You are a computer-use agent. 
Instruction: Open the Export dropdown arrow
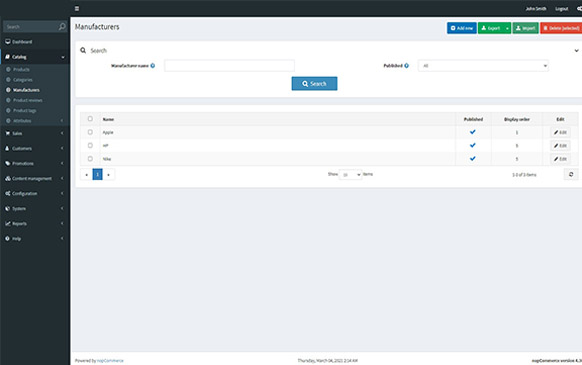point(507,28)
